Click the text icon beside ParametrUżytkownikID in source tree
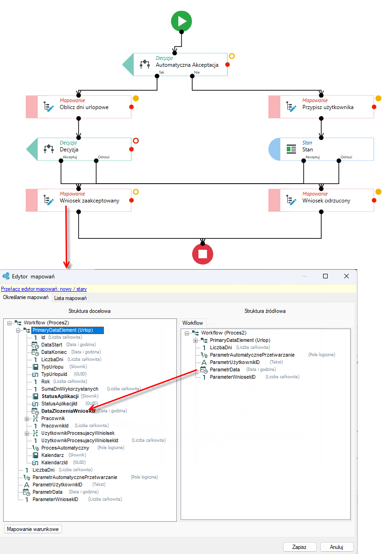 [x=204, y=362]
